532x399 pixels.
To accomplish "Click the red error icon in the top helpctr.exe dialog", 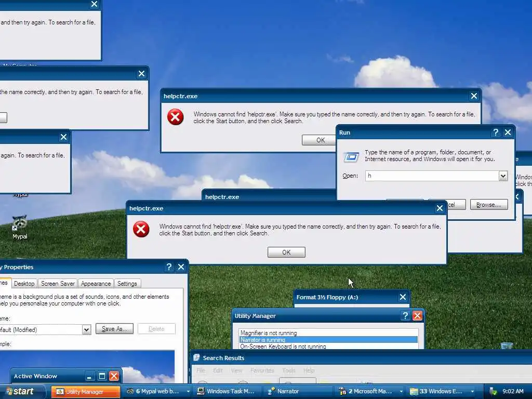I will point(176,117).
